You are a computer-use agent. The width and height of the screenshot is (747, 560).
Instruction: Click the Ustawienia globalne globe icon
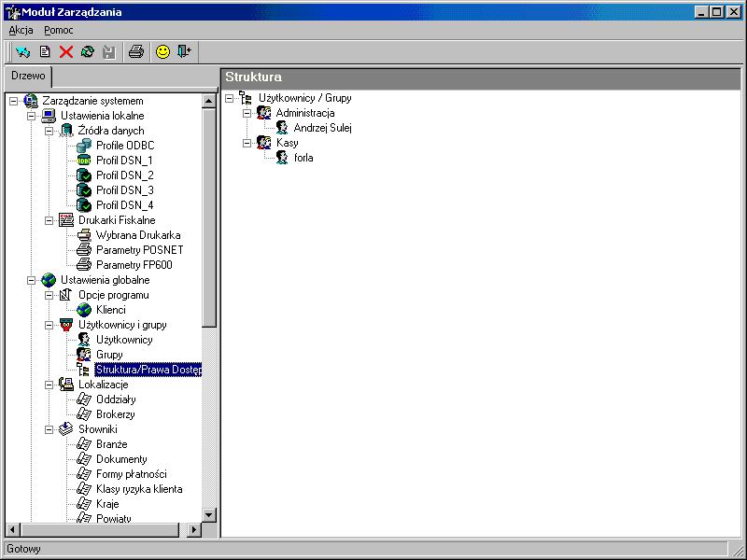click(x=49, y=280)
